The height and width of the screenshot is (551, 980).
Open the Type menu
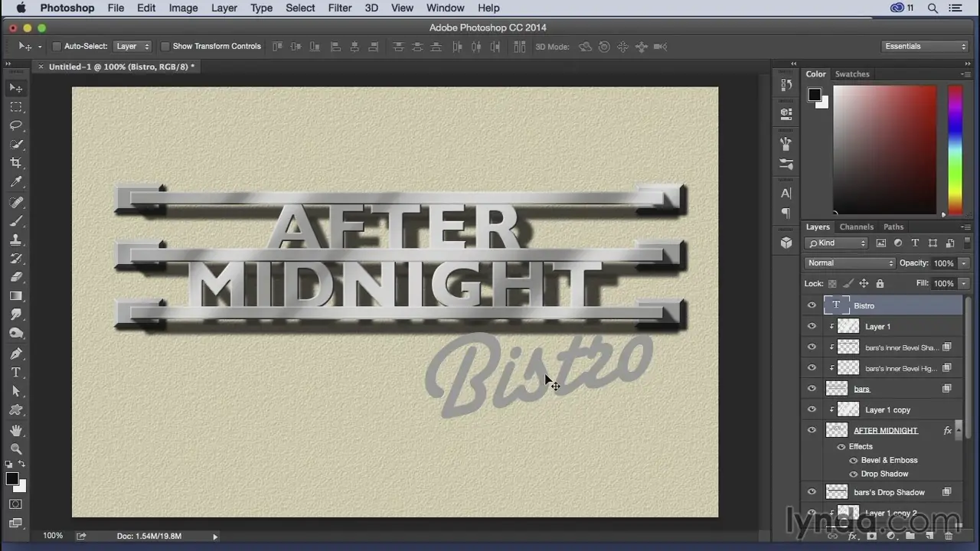[x=261, y=8]
